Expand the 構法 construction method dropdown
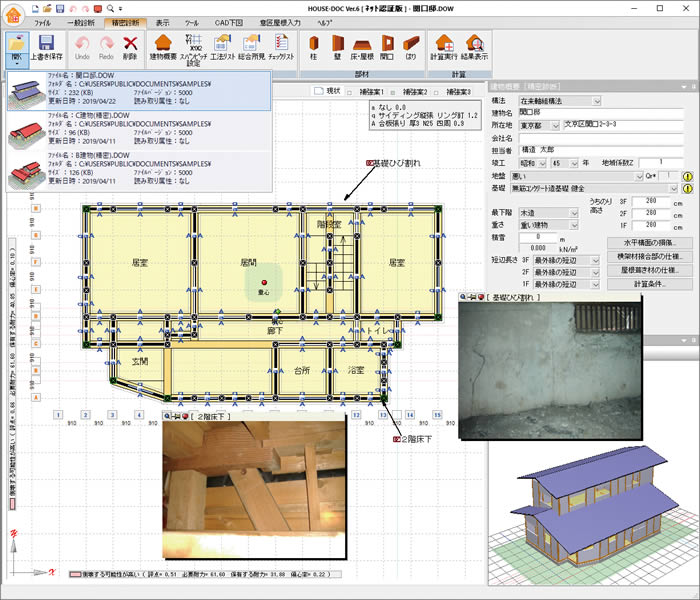This screenshot has height=600, width=700. [x=596, y=101]
